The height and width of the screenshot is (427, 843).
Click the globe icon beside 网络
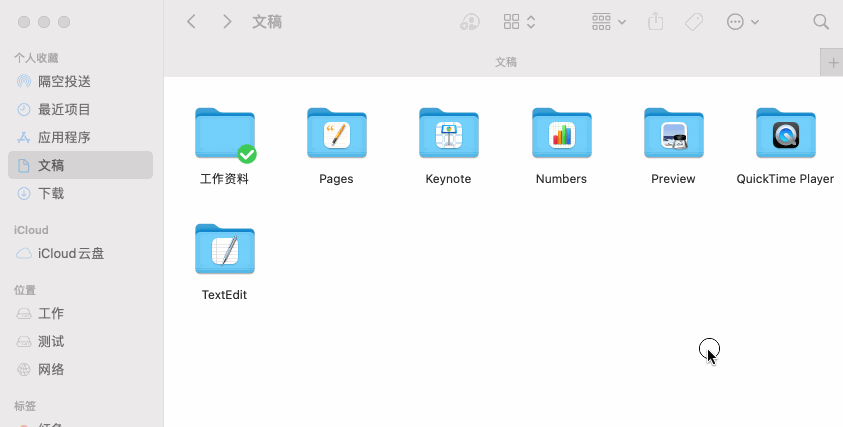pyautogui.click(x=24, y=369)
